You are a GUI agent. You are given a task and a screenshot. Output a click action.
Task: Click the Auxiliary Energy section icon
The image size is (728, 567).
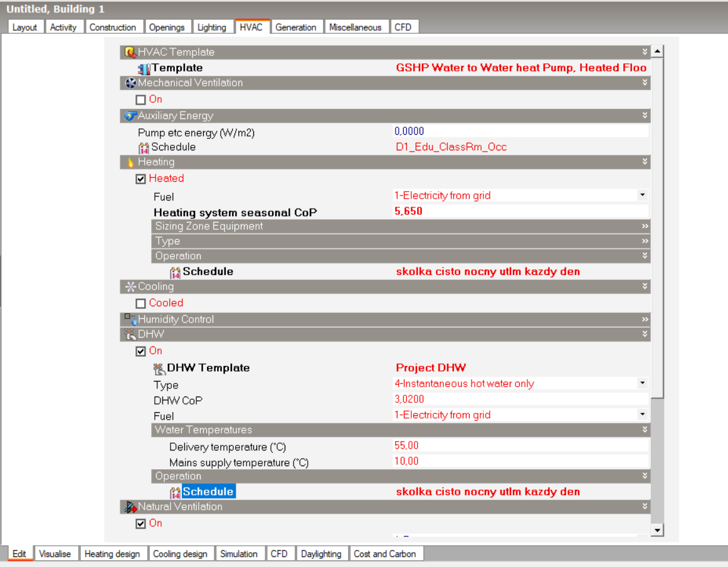pyautogui.click(x=130, y=115)
